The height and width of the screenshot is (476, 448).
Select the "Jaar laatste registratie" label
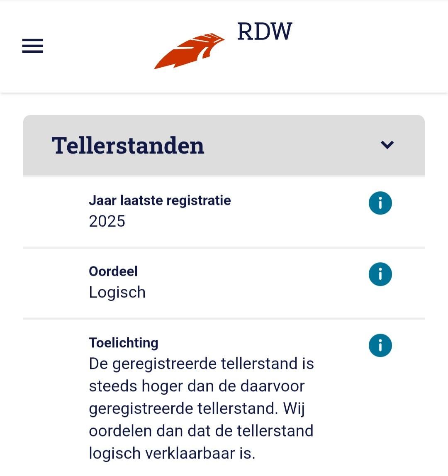pos(160,200)
